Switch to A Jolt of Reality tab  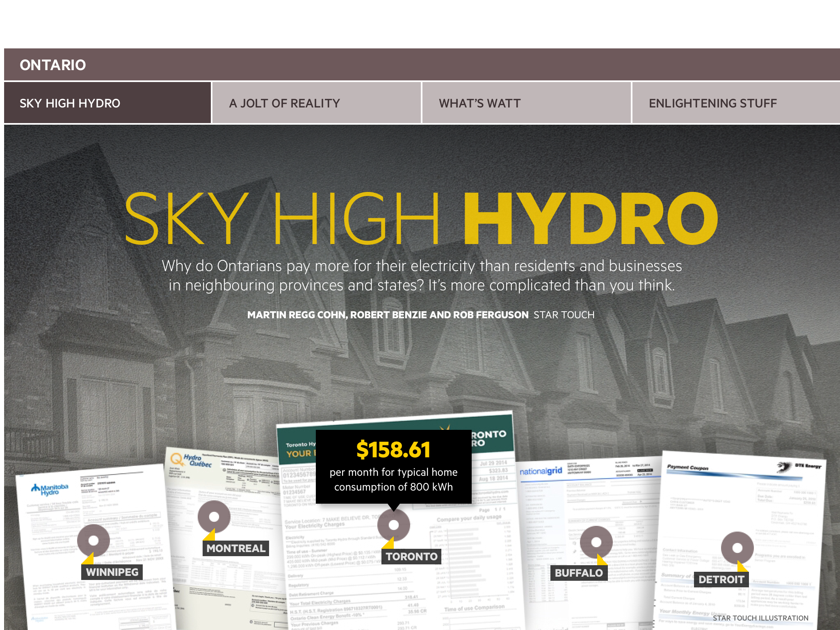click(x=317, y=103)
